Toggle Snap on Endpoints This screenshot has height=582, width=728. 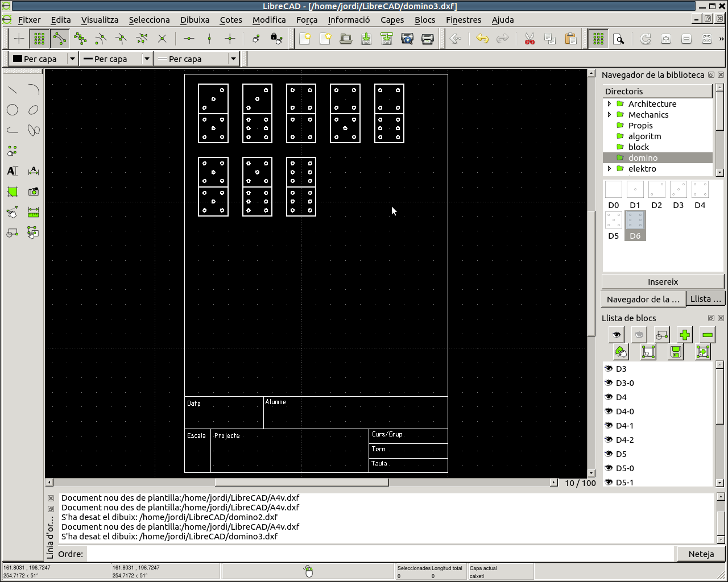pos(60,39)
